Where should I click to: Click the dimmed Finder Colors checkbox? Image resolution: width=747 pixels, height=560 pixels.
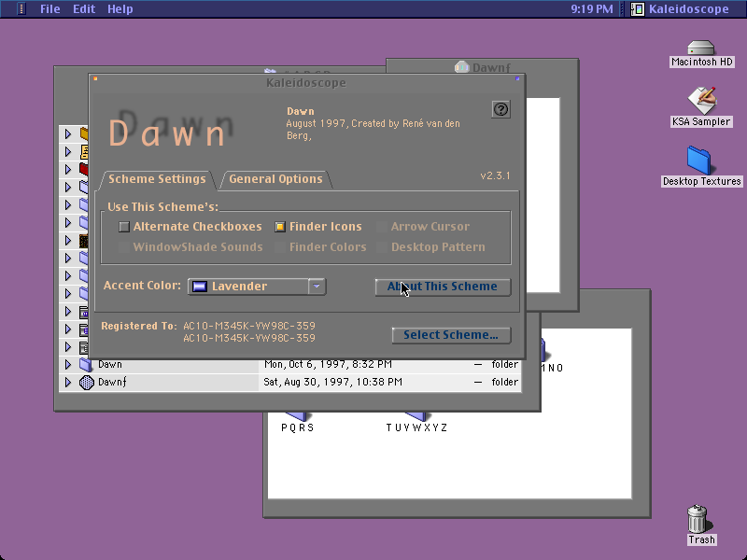[280, 247]
